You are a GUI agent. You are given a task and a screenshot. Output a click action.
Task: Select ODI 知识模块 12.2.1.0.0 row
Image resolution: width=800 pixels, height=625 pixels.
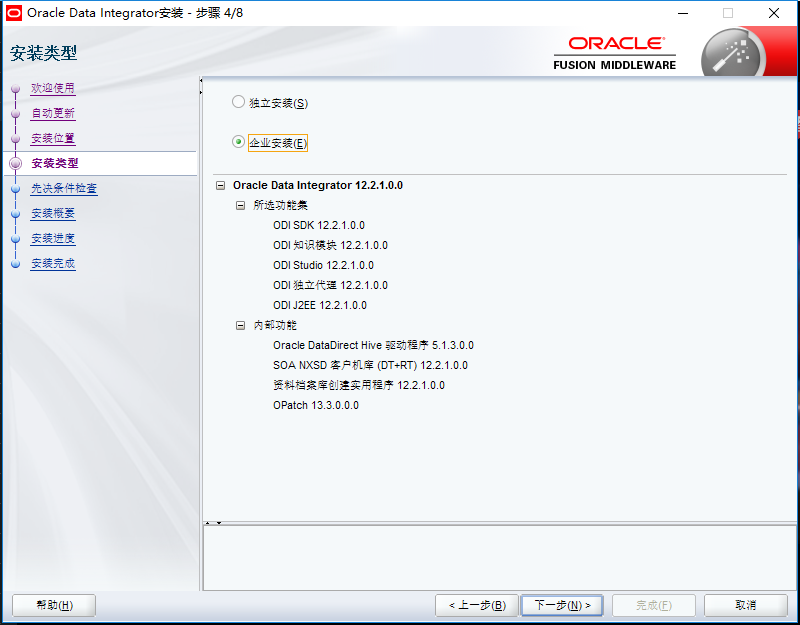330,245
